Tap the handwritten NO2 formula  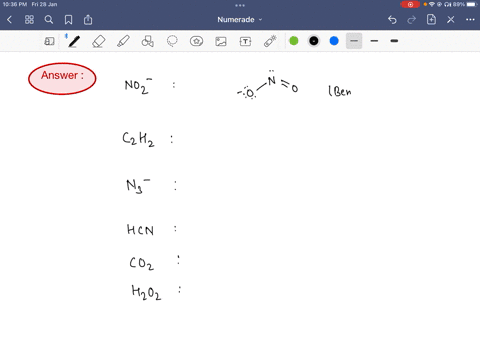click(138, 86)
